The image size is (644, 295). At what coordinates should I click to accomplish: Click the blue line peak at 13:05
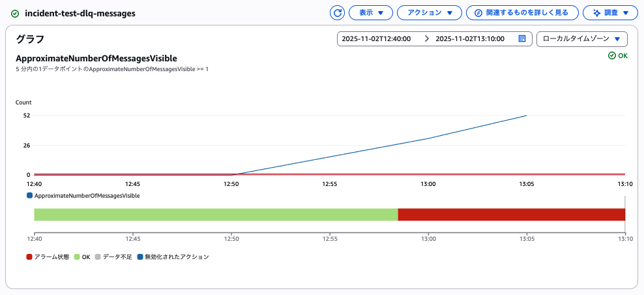pos(526,116)
